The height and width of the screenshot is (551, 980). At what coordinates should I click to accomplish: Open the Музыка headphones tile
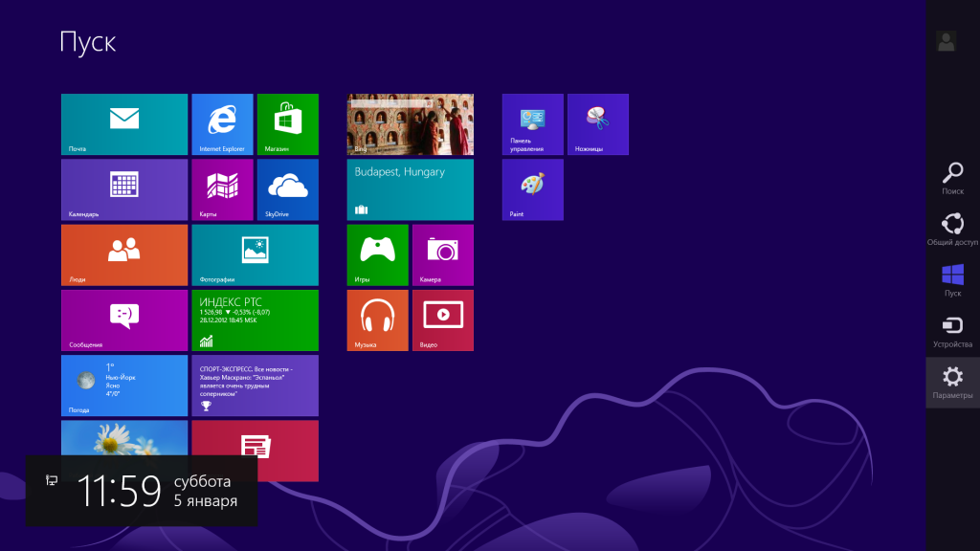pyautogui.click(x=377, y=320)
